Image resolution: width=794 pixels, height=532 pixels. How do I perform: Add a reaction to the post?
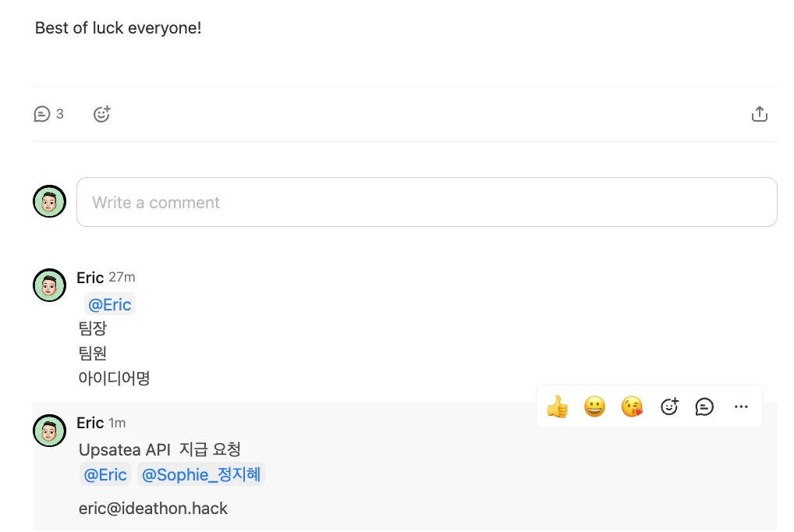coord(101,115)
